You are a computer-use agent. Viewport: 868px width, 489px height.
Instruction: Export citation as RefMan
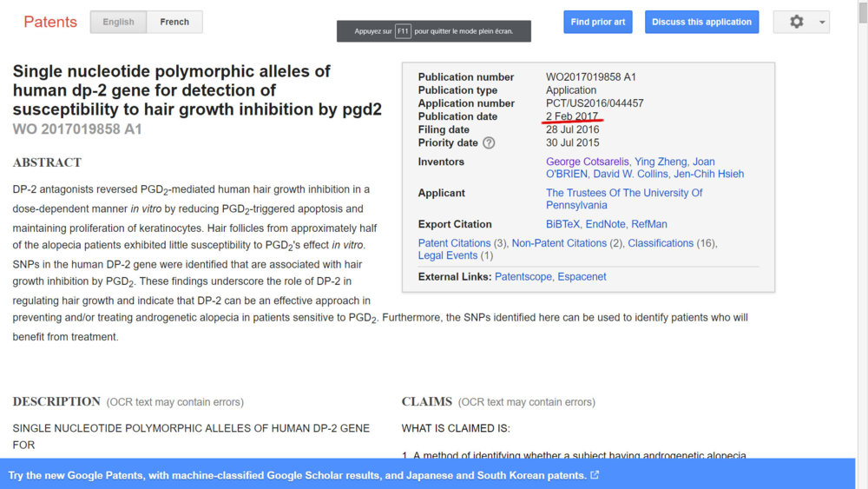pyautogui.click(x=649, y=224)
